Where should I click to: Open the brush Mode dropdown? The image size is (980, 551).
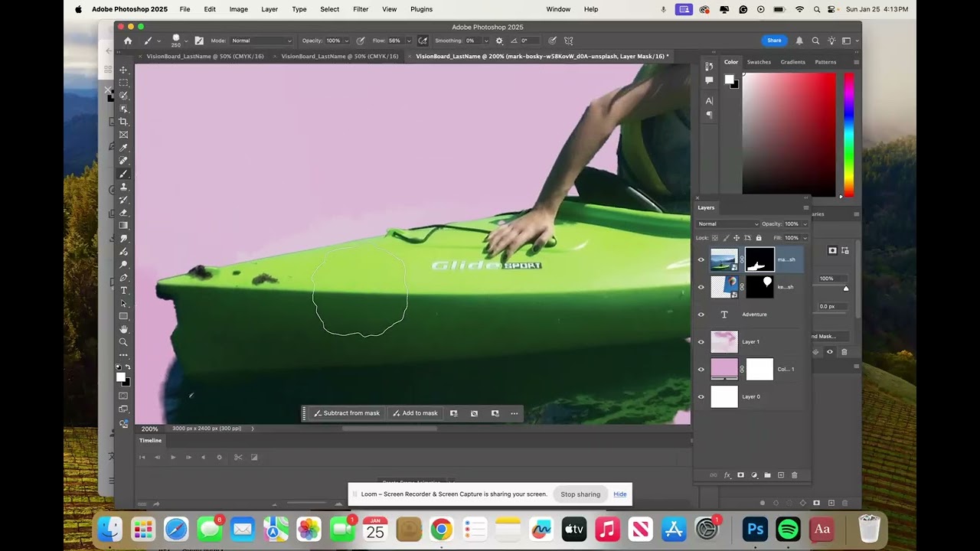[262, 41]
